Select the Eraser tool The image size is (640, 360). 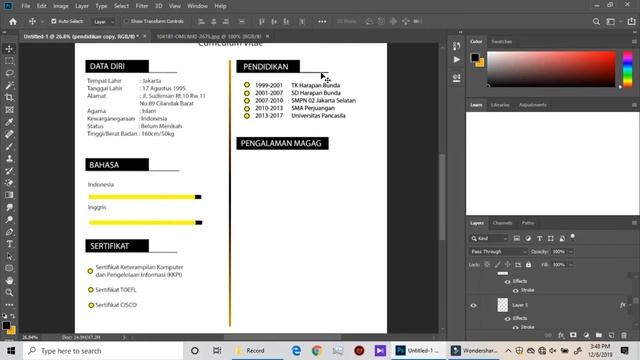pos(9,183)
